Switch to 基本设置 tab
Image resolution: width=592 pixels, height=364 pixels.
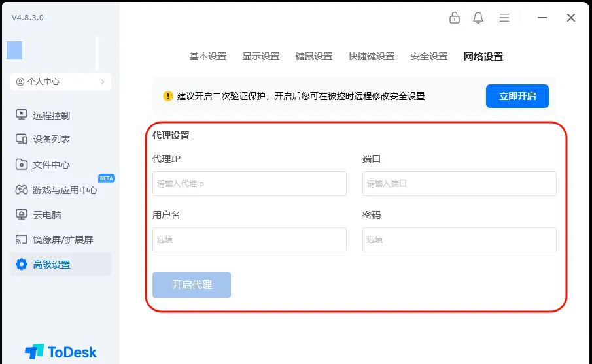click(208, 57)
